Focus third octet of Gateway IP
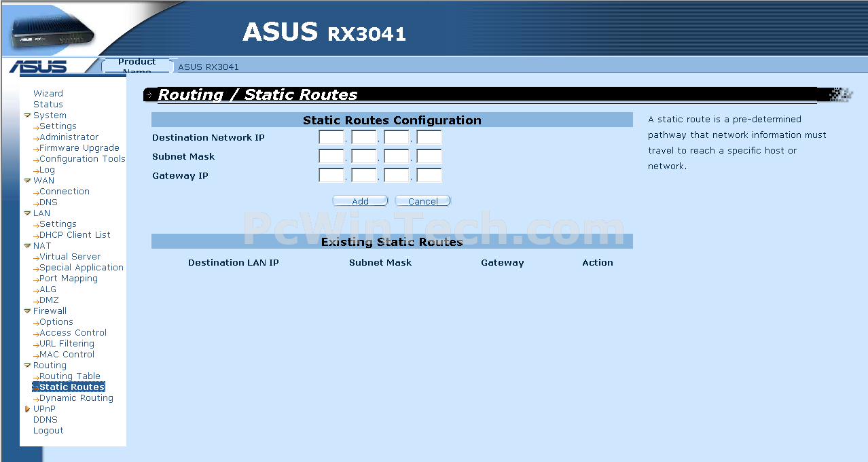This screenshot has width=868, height=462. (397, 175)
